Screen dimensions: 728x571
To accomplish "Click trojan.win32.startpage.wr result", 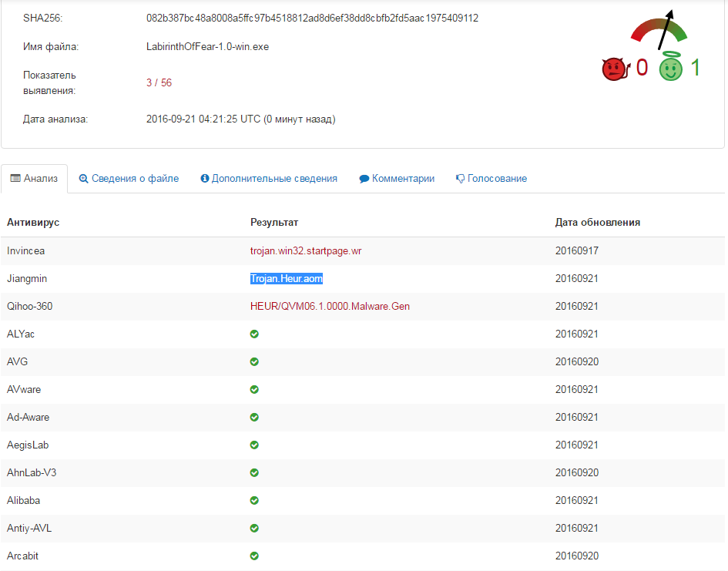I will 306,250.
